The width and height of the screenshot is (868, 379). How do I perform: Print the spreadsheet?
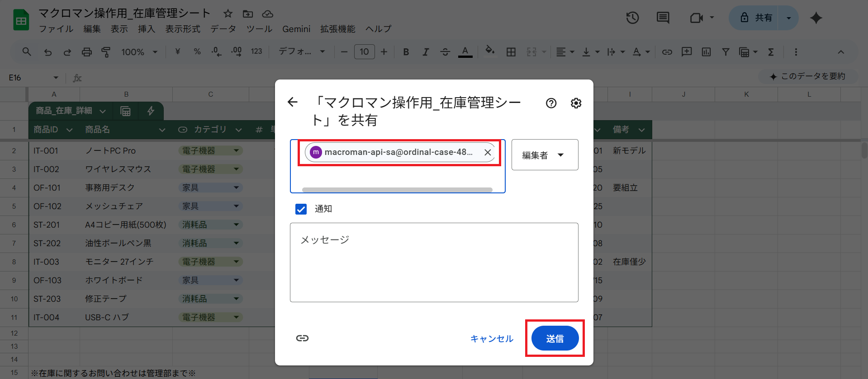[86, 52]
